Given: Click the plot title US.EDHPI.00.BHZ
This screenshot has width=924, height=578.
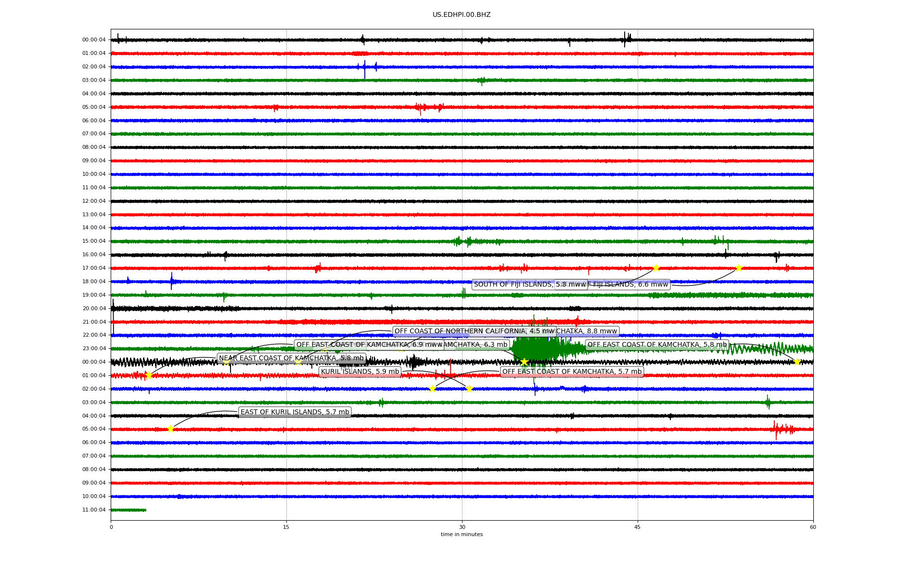Looking at the screenshot, I should click(462, 15).
